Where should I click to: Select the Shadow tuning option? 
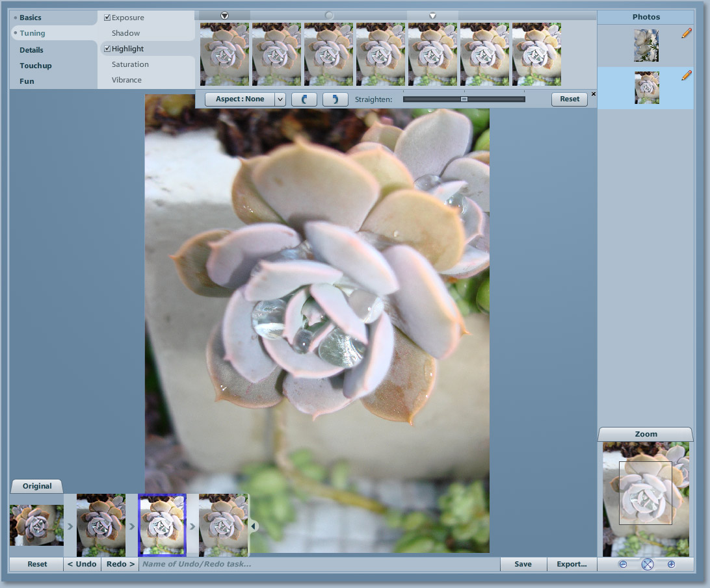(x=125, y=33)
